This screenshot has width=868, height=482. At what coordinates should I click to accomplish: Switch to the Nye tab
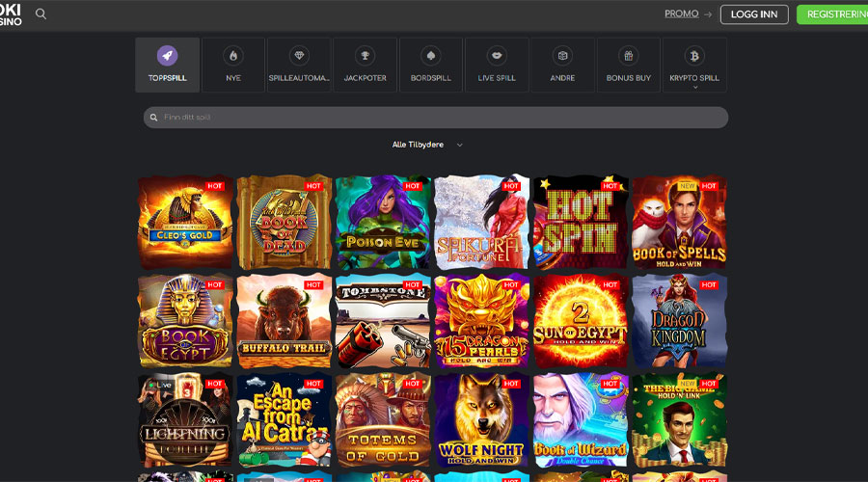click(233, 65)
